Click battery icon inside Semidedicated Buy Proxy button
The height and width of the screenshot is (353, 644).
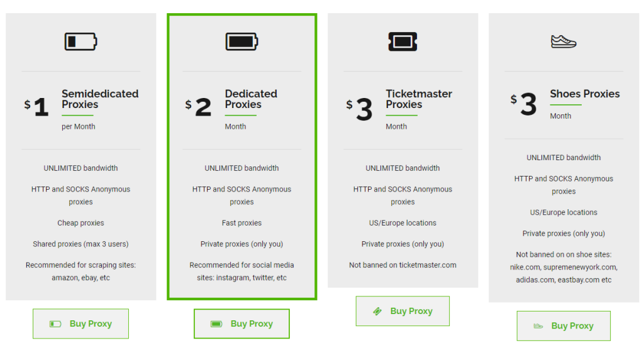(55, 324)
